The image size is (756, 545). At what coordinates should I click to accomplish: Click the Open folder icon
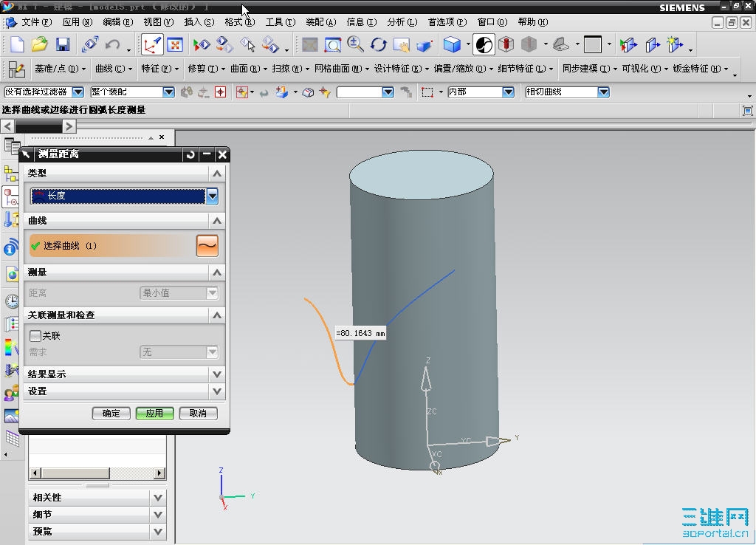(40, 45)
